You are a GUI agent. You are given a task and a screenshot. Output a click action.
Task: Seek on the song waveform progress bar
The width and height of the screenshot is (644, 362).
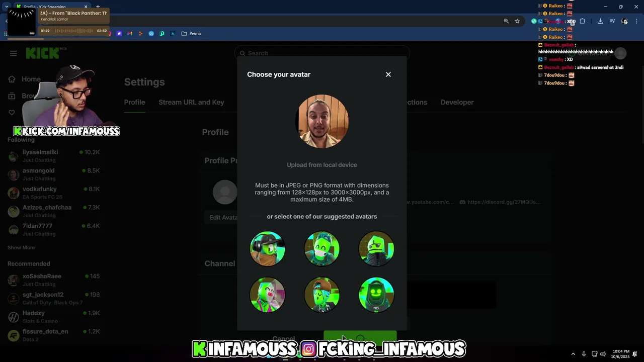74,31
